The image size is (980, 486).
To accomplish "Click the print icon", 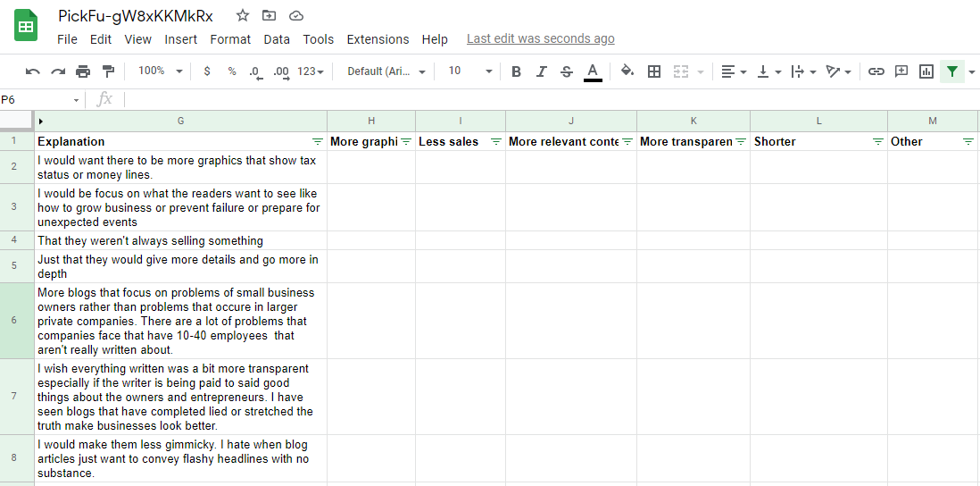I will (x=83, y=71).
